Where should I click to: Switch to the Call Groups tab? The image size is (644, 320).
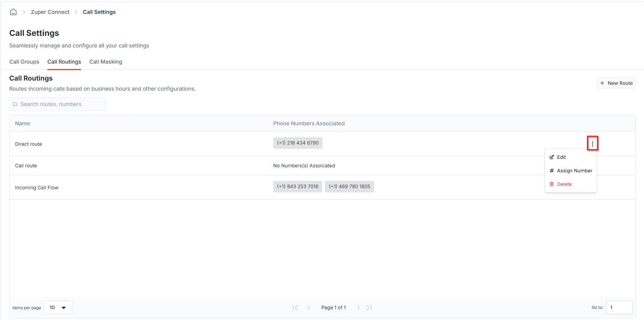point(24,62)
